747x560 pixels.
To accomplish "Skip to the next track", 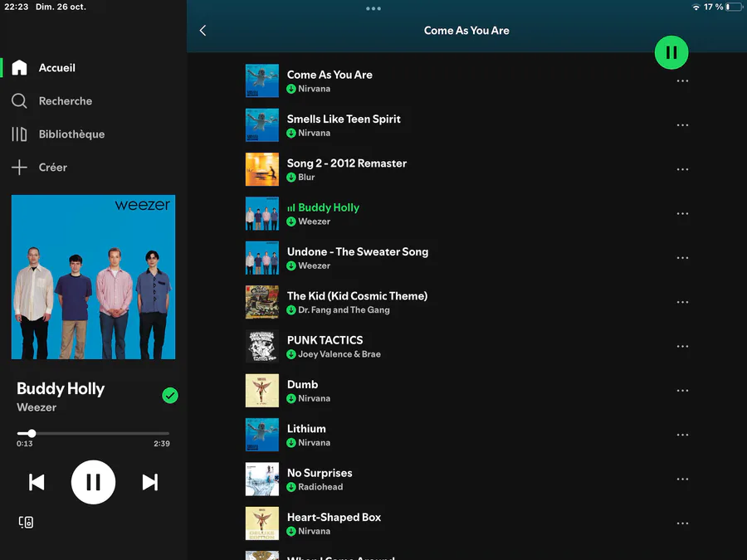I will [150, 482].
